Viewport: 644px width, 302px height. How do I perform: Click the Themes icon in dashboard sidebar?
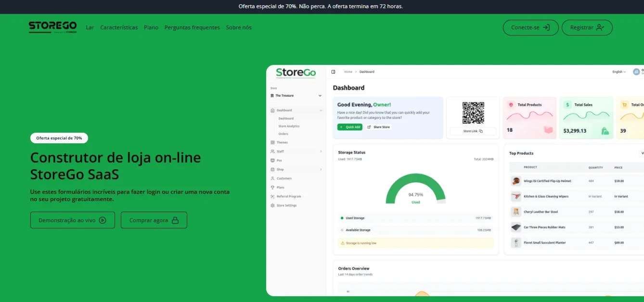click(273, 142)
